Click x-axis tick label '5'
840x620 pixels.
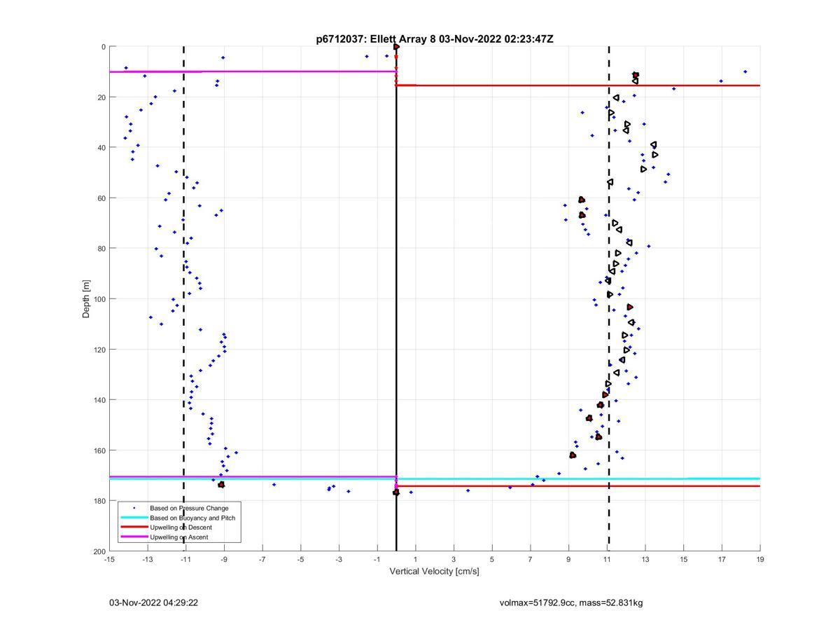(x=492, y=559)
